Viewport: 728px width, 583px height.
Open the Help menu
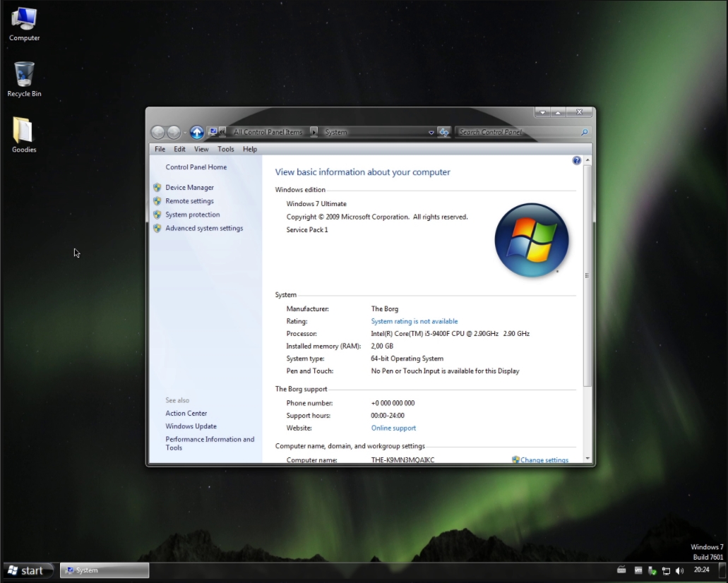(x=250, y=149)
